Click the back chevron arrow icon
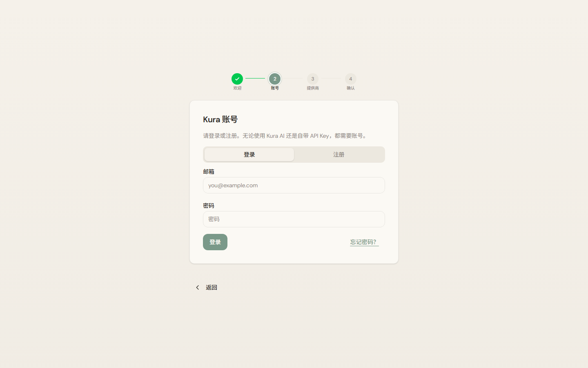The width and height of the screenshot is (588, 368). (x=198, y=287)
